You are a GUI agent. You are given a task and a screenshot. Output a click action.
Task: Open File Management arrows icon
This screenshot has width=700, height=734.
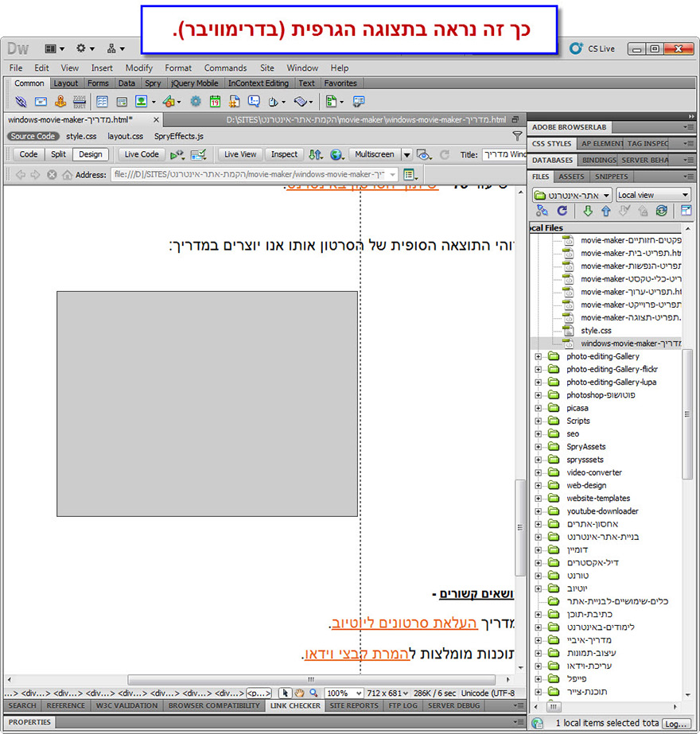tap(315, 154)
